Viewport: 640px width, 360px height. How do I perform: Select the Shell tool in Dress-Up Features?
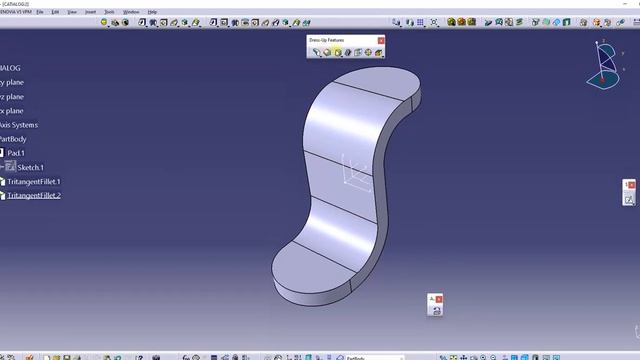[348, 53]
